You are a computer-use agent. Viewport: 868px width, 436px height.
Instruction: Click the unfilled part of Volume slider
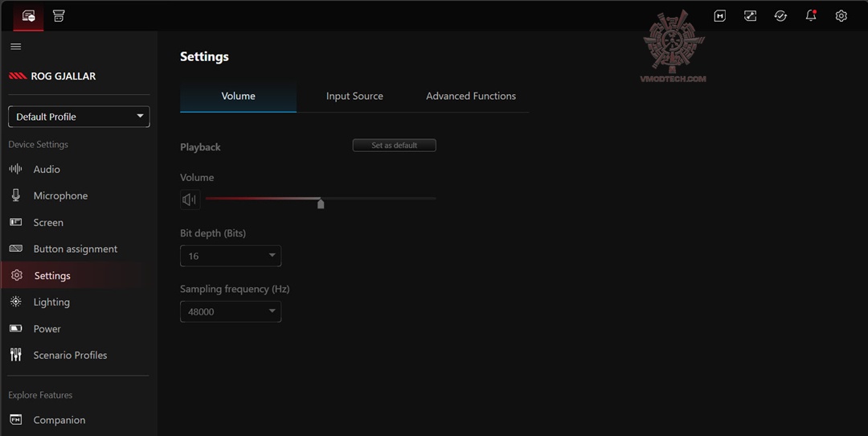[379, 199]
